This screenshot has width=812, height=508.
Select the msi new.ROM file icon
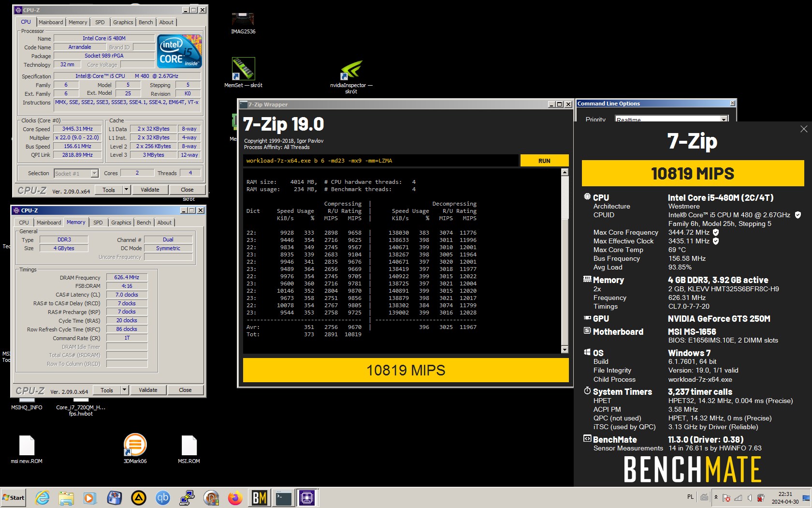coord(27,449)
